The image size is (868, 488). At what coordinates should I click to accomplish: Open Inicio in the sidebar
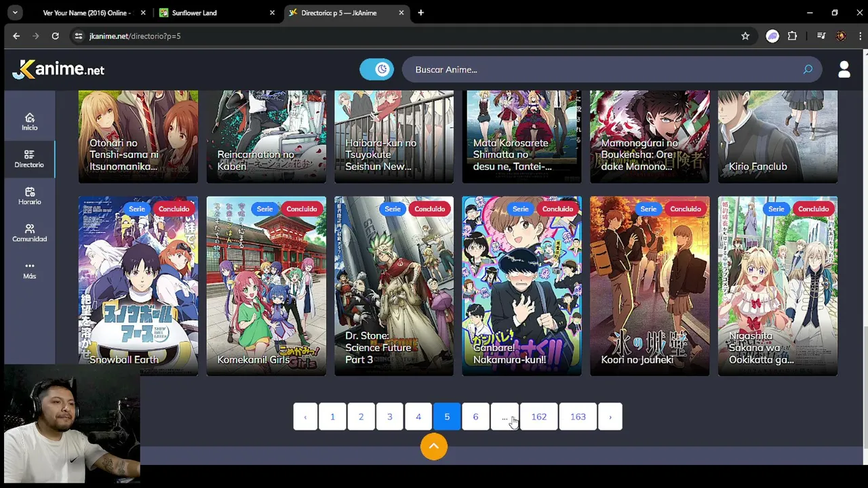(29, 121)
